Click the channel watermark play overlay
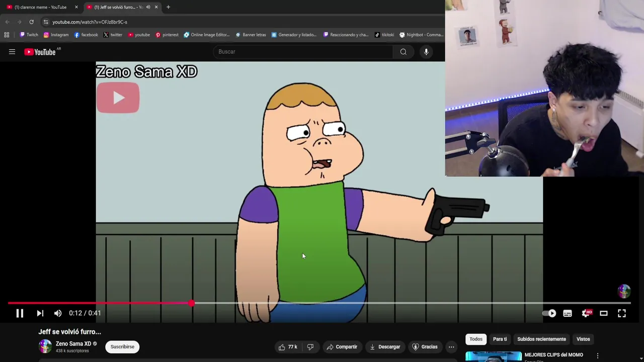The width and height of the screenshot is (644, 362). [x=118, y=98]
